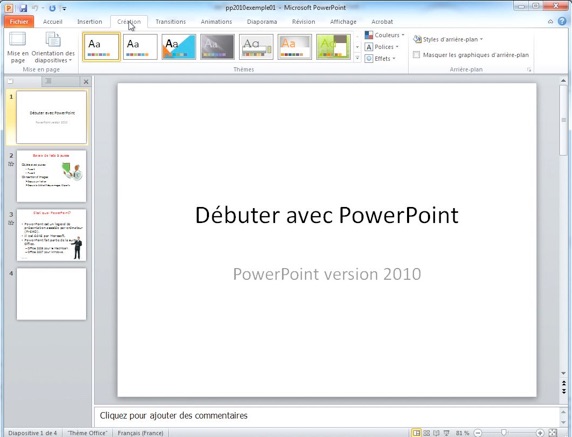Select slide 3 thumbnail
The width and height of the screenshot is (572, 437).
point(51,235)
